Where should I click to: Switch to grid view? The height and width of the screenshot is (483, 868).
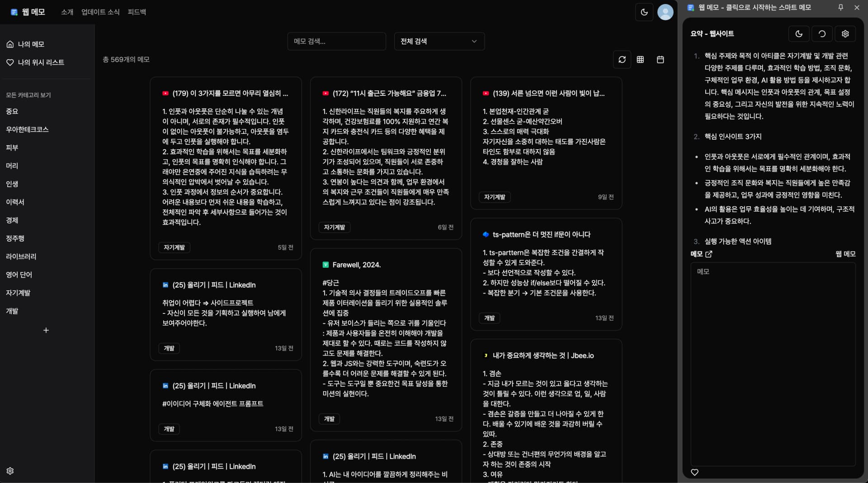(640, 60)
